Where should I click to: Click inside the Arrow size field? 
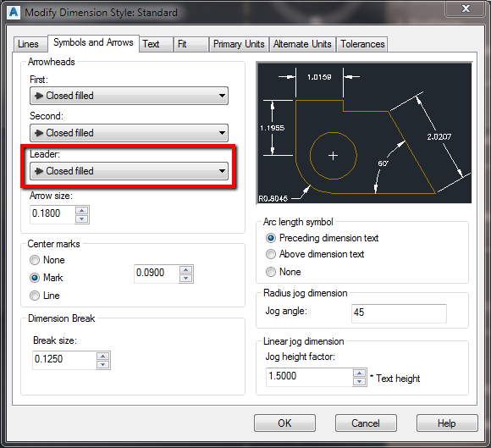[x=52, y=214]
